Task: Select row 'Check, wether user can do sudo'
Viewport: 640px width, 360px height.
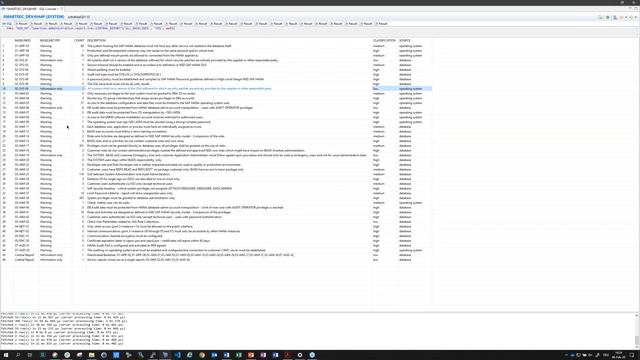Action: pos(216,202)
